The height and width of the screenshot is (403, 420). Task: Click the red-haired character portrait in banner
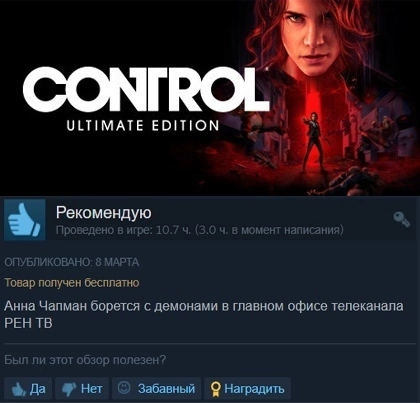pyautogui.click(x=308, y=37)
